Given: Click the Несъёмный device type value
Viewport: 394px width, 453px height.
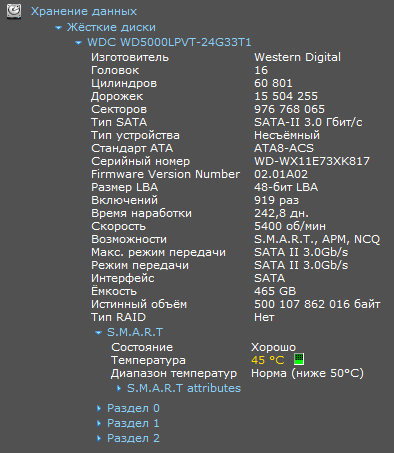Looking at the screenshot, I should pos(287,135).
